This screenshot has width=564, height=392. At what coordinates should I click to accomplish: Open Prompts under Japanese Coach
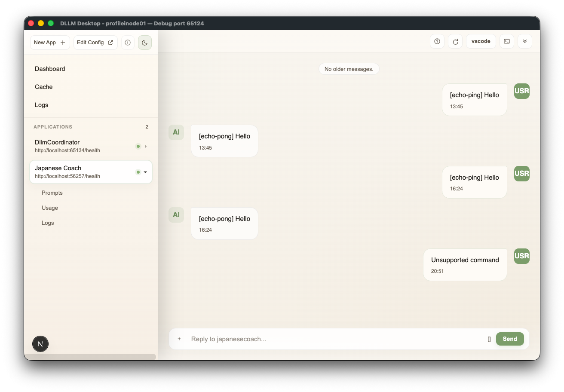(x=52, y=193)
